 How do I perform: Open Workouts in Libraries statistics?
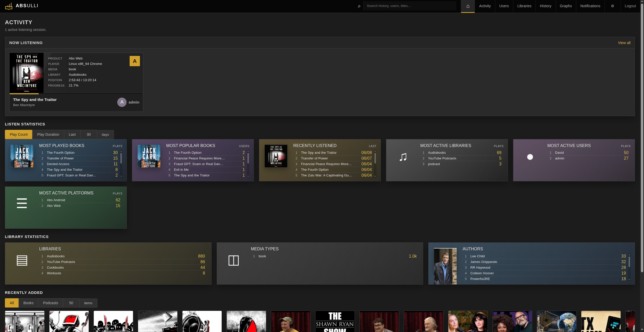[x=54, y=273]
